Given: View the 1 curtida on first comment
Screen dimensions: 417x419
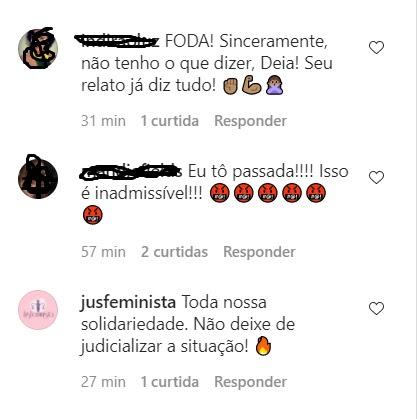Looking at the screenshot, I should pyautogui.click(x=170, y=121).
